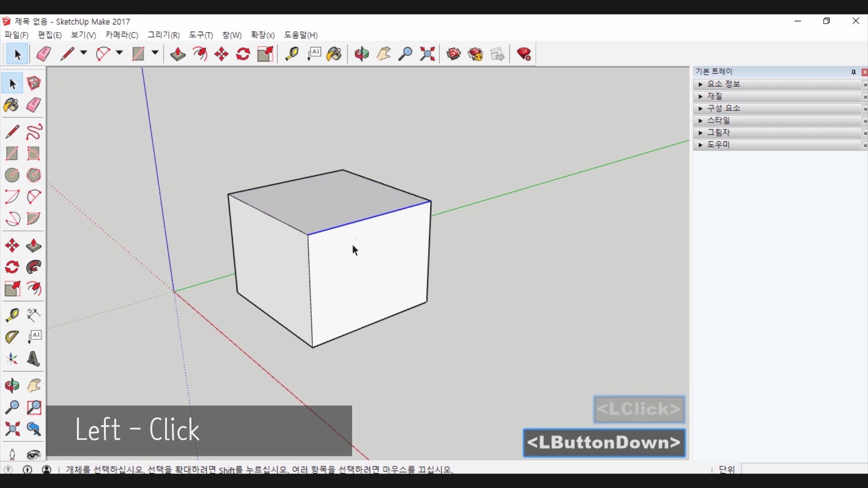This screenshot has height=488, width=868.
Task: Pin the 기본 트레이 tray
Action: pos(854,72)
